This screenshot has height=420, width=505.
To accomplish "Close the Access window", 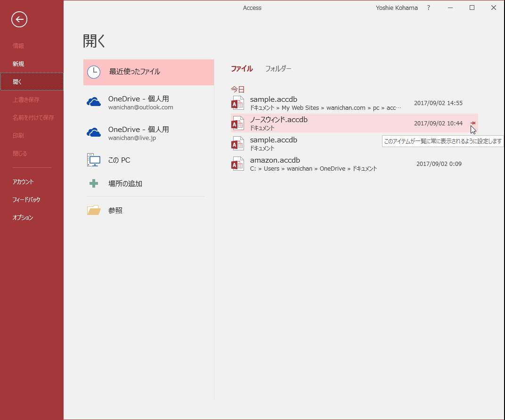I will 493,8.
